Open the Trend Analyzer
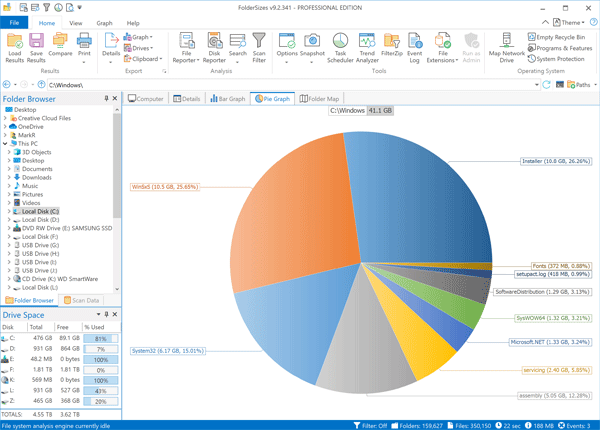Screen dimensions: 600x430 pos(367,46)
